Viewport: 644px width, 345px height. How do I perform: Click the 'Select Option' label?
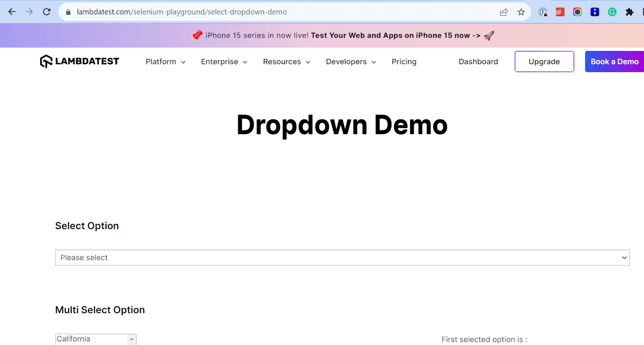coord(87,226)
